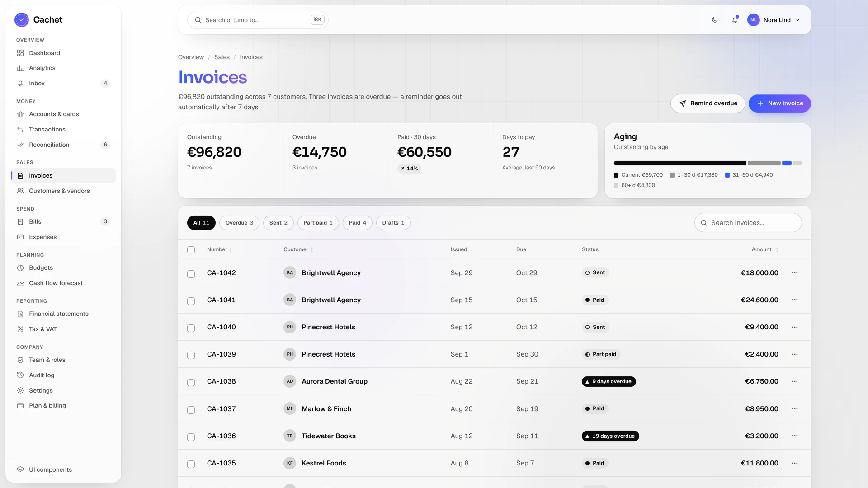Screen dimensions: 868x488
Task: Click the Current segment of aging bar
Action: pyautogui.click(x=680, y=163)
